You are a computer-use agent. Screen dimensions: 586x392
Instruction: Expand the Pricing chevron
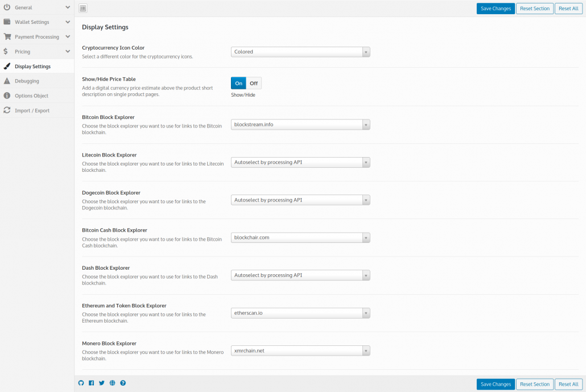coord(68,52)
